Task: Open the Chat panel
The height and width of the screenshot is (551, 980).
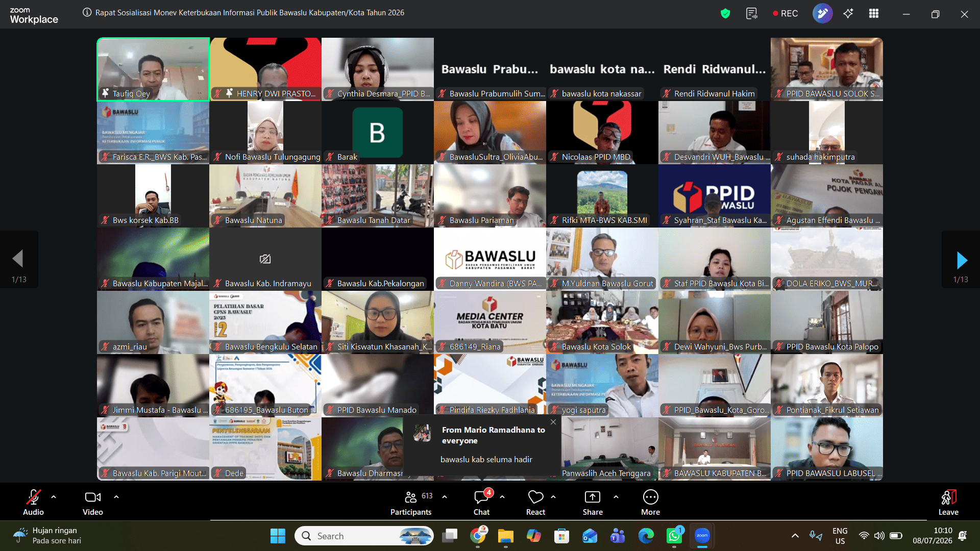Action: [x=481, y=502]
